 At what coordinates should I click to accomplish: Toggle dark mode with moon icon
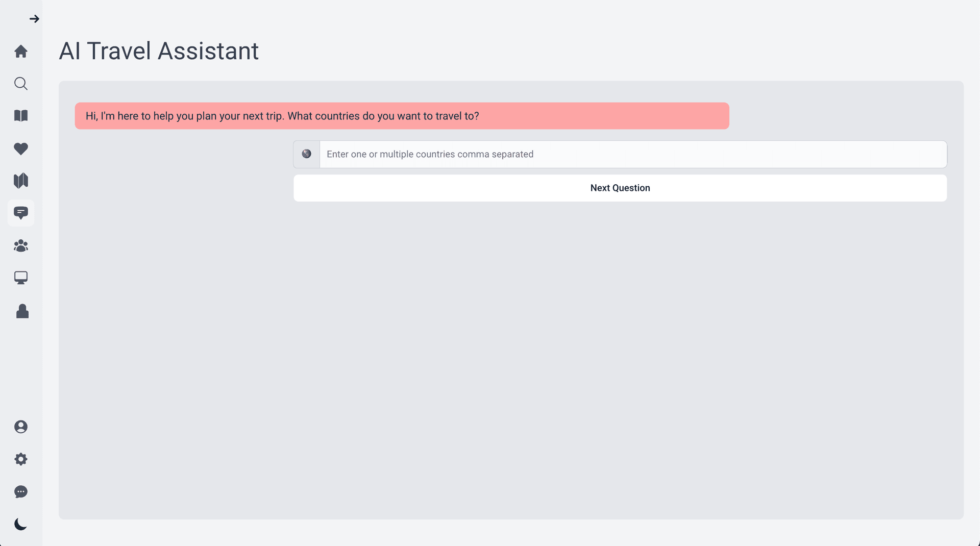point(21,524)
